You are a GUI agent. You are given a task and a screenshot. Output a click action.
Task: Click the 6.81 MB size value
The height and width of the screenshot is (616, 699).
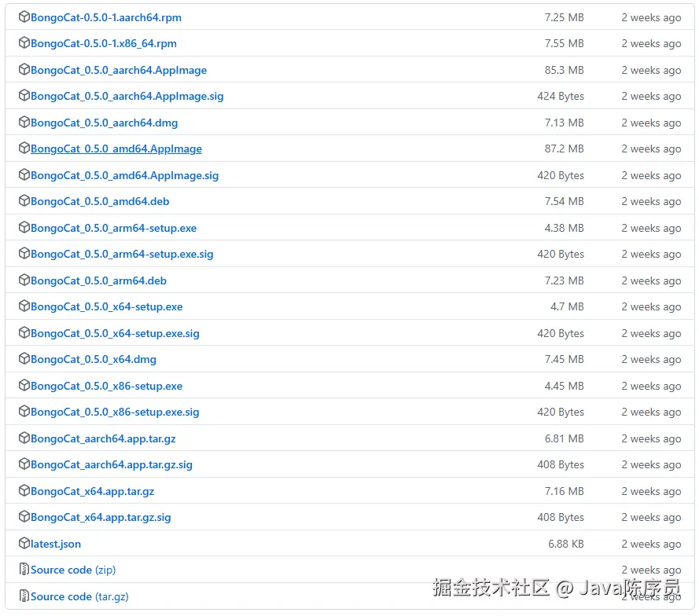[564, 438]
